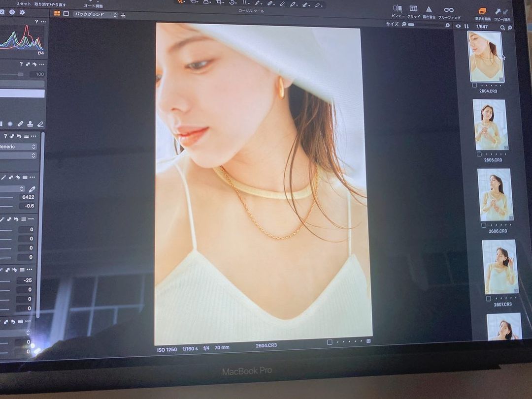The height and width of the screenshot is (399, 532).
Task: Open the browser search magnifier
Action: pyautogui.click(x=502, y=28)
